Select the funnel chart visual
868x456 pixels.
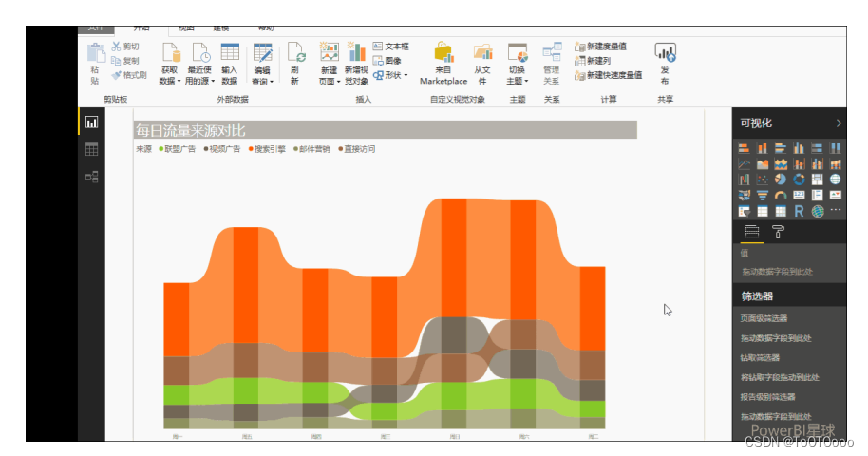[763, 195]
